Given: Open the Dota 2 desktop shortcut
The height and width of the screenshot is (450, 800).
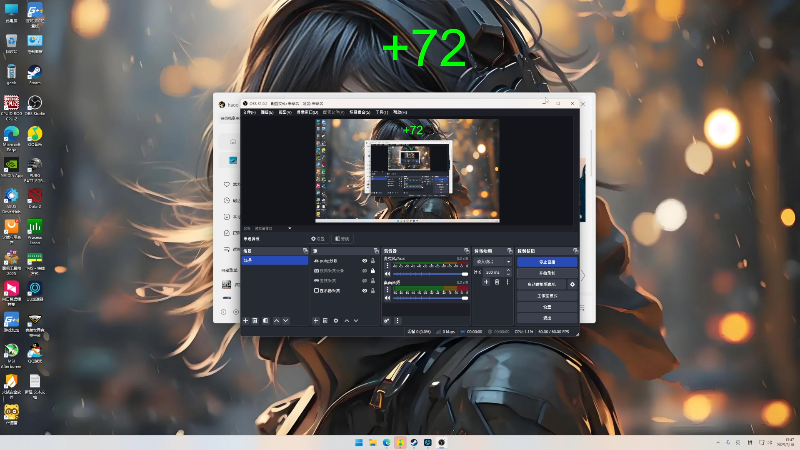Looking at the screenshot, I should tap(35, 198).
